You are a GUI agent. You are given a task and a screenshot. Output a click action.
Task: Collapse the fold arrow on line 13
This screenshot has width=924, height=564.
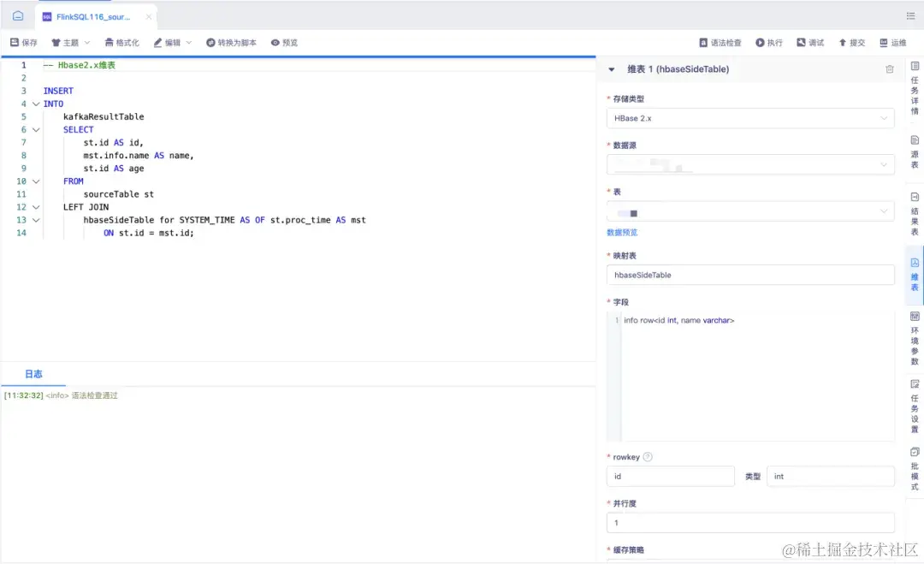tap(36, 220)
